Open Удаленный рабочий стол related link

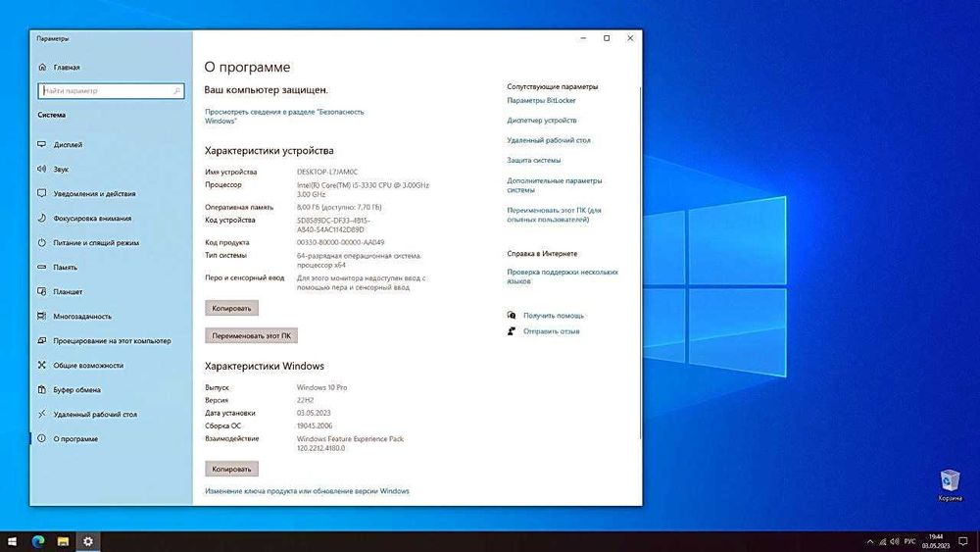pyautogui.click(x=549, y=140)
